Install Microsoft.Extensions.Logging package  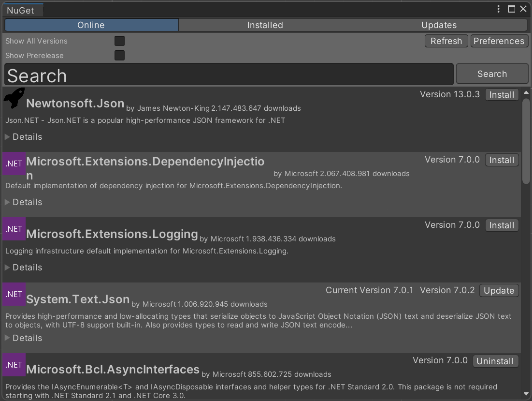[502, 225]
